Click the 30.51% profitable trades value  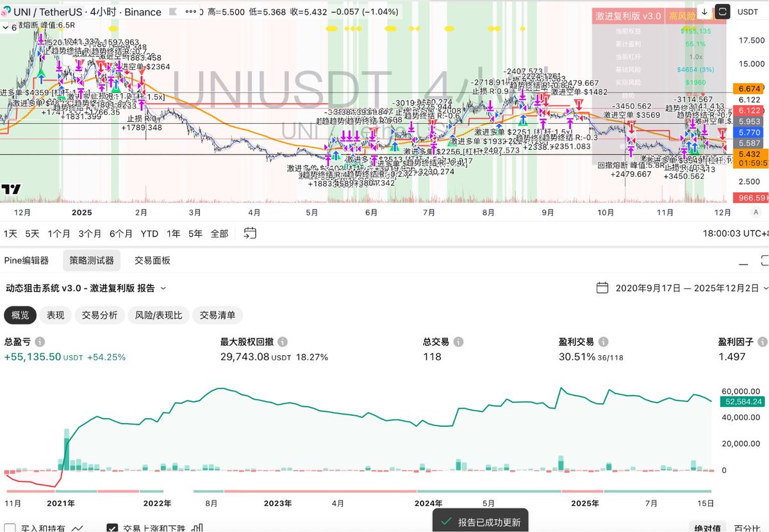(x=577, y=356)
